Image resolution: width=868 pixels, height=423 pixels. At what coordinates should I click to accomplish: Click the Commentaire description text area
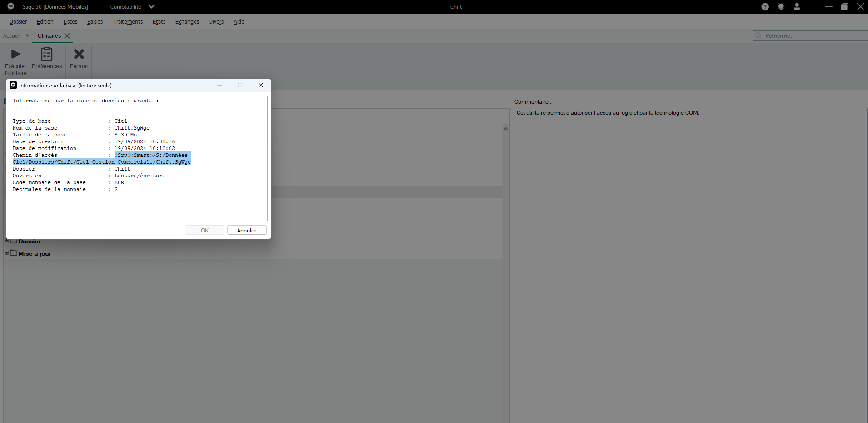(690, 265)
